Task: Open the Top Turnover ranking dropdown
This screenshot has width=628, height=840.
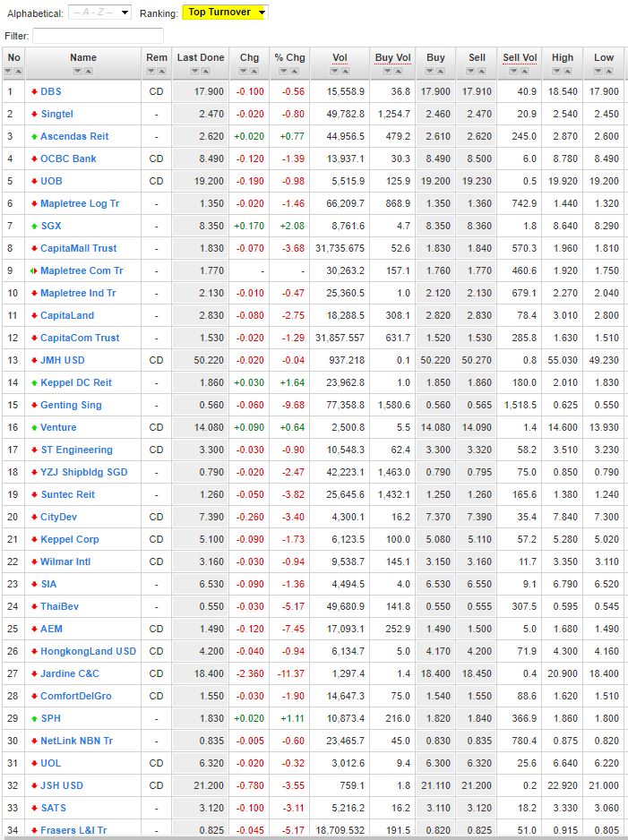Action: tap(225, 13)
